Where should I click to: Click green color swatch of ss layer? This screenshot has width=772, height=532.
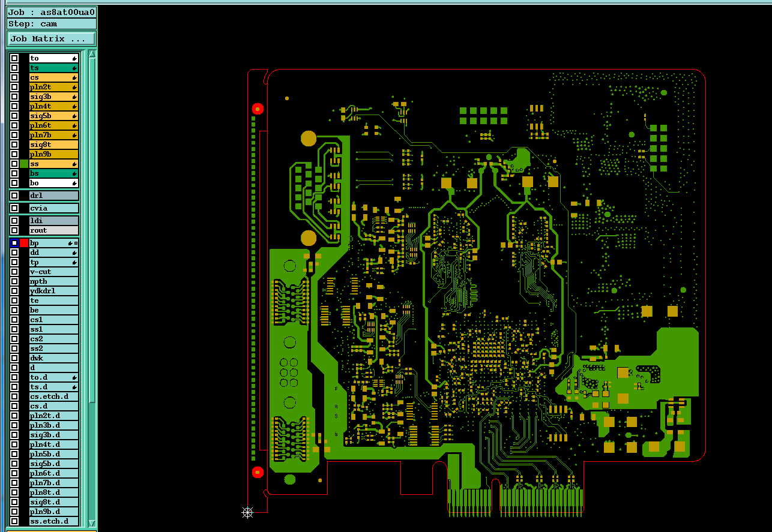24,164
